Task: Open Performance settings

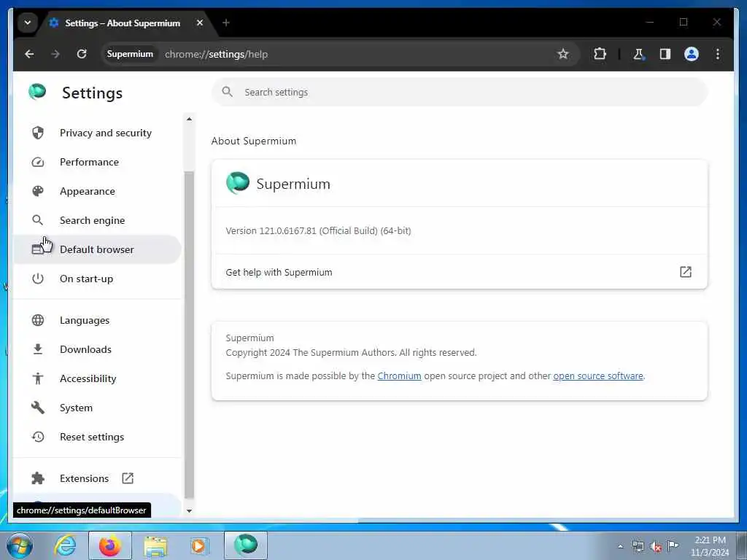Action: [x=97, y=162]
